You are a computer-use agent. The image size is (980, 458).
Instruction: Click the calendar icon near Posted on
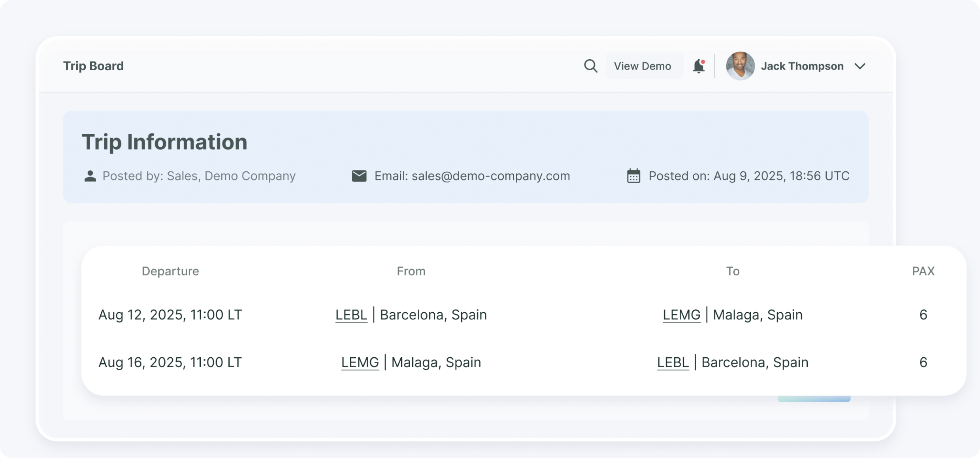(x=634, y=176)
